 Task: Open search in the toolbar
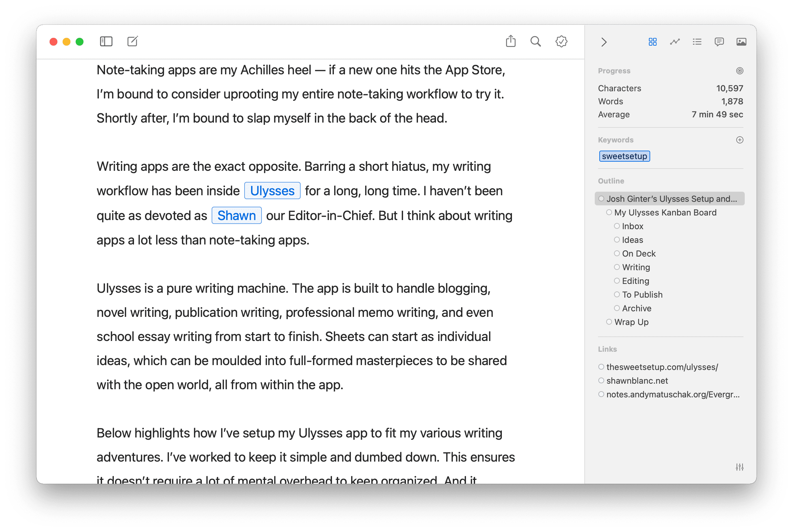pos(535,41)
